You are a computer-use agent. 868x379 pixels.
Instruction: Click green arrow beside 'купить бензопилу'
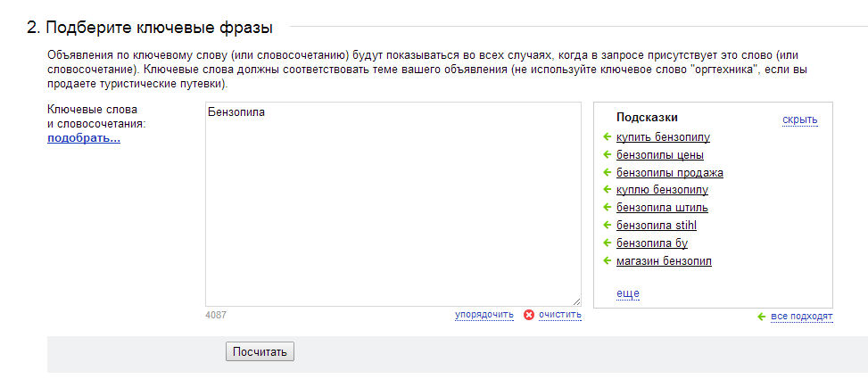pos(607,136)
